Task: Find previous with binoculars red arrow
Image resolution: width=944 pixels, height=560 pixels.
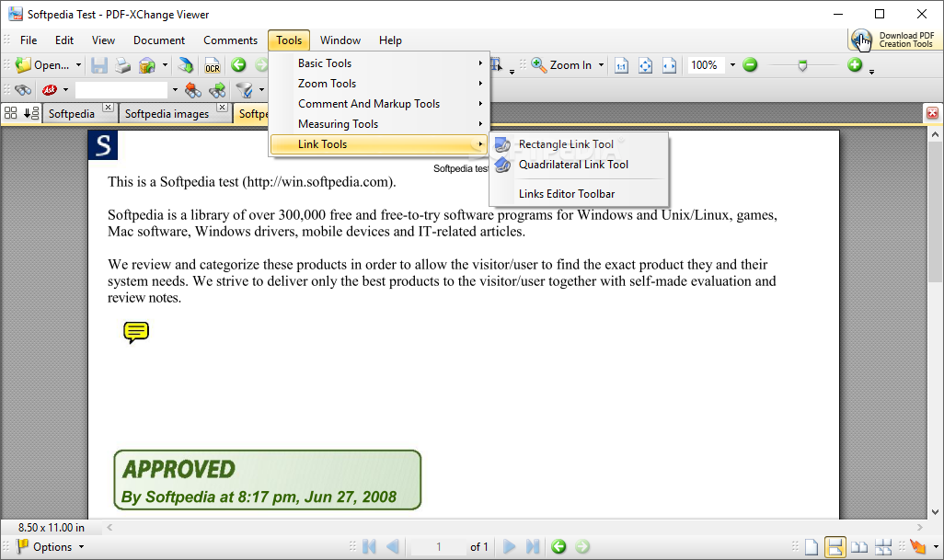Action: [x=192, y=90]
